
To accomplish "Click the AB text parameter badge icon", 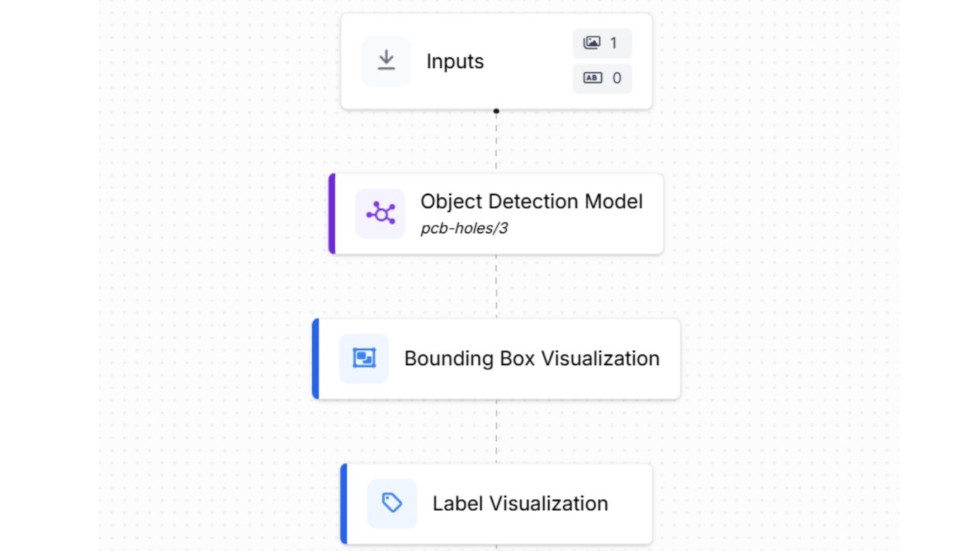I will (592, 77).
